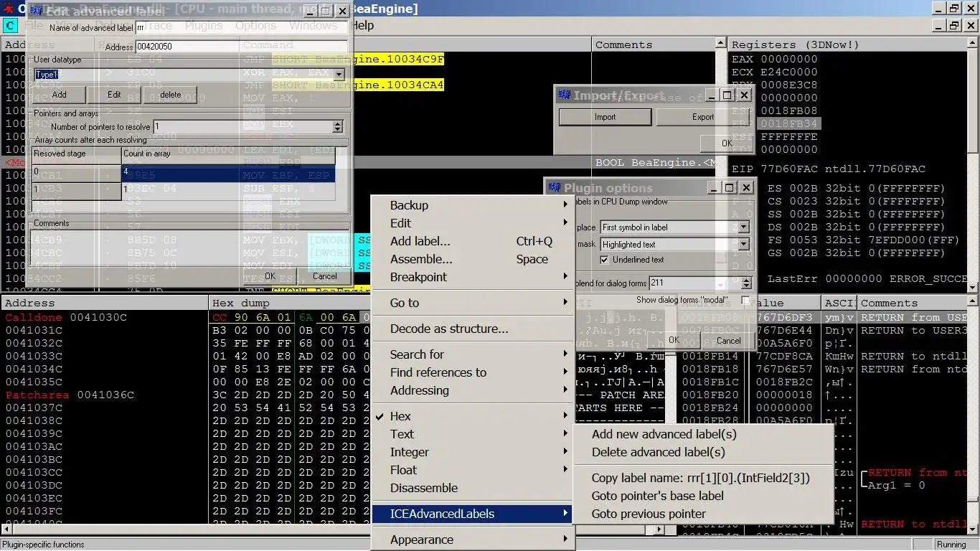This screenshot has width=980, height=551.
Task: Choose the Float dump format entry
Action: tap(473, 470)
